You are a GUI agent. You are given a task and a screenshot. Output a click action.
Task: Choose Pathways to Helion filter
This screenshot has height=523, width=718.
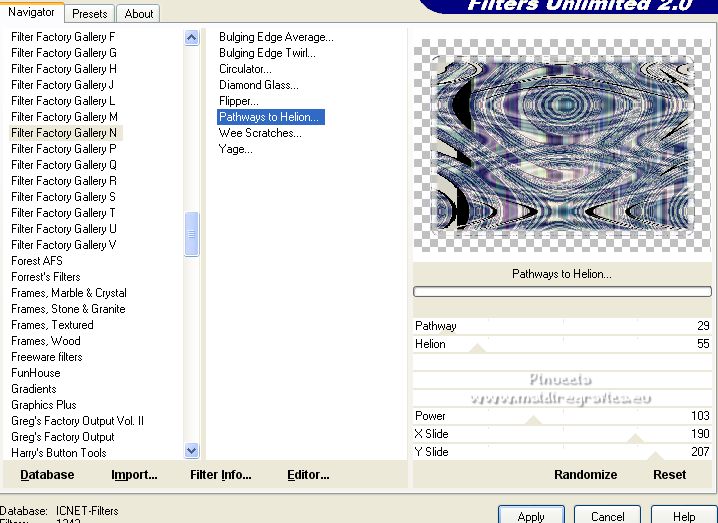click(271, 117)
